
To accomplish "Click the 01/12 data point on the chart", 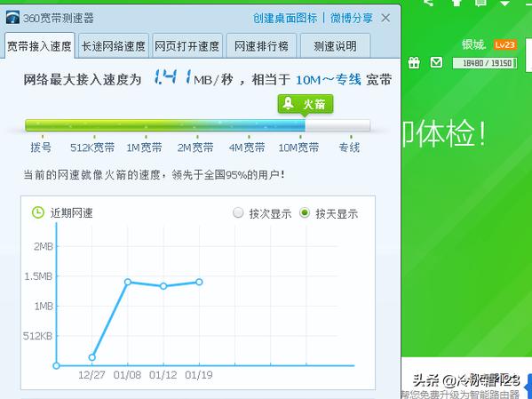I will [x=163, y=286].
